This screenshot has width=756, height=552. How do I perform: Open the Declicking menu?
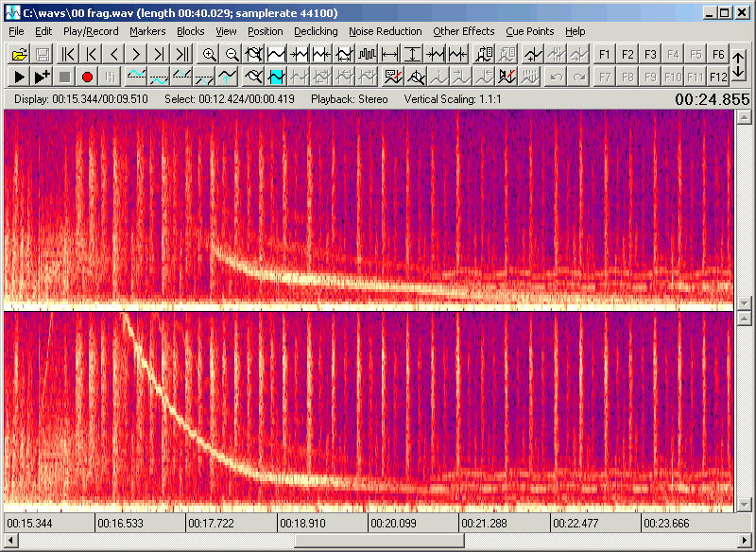point(315,31)
